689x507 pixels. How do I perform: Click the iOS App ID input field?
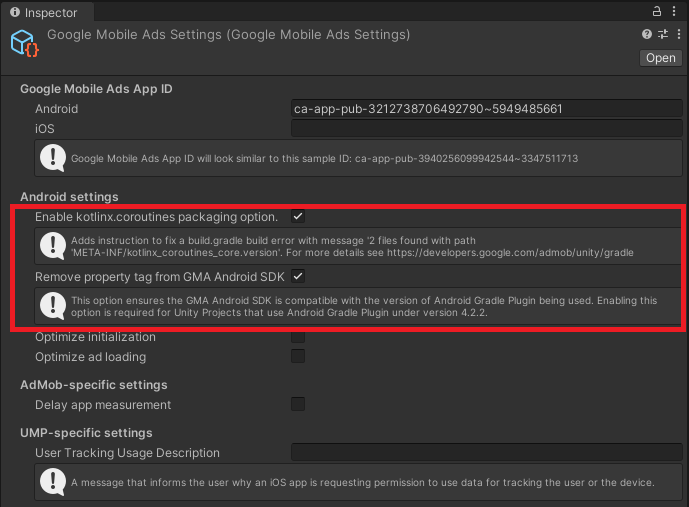point(486,128)
